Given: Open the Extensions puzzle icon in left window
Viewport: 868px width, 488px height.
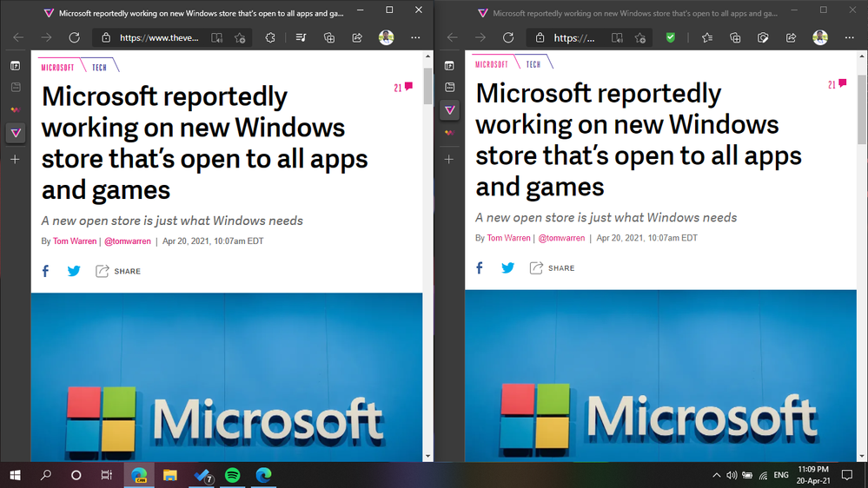Looking at the screenshot, I should pyautogui.click(x=270, y=37).
